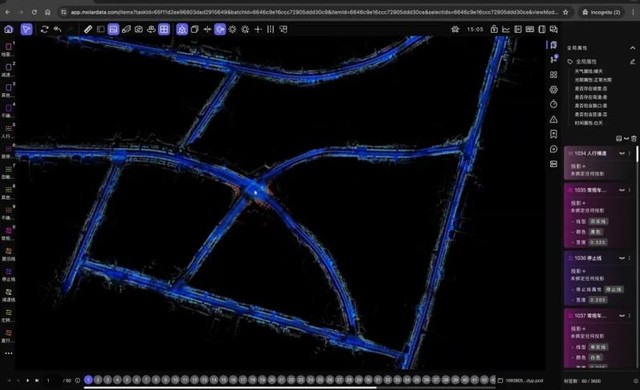This screenshot has height=390, width=640.
Task: Play the frame sequence
Action: tap(27, 380)
